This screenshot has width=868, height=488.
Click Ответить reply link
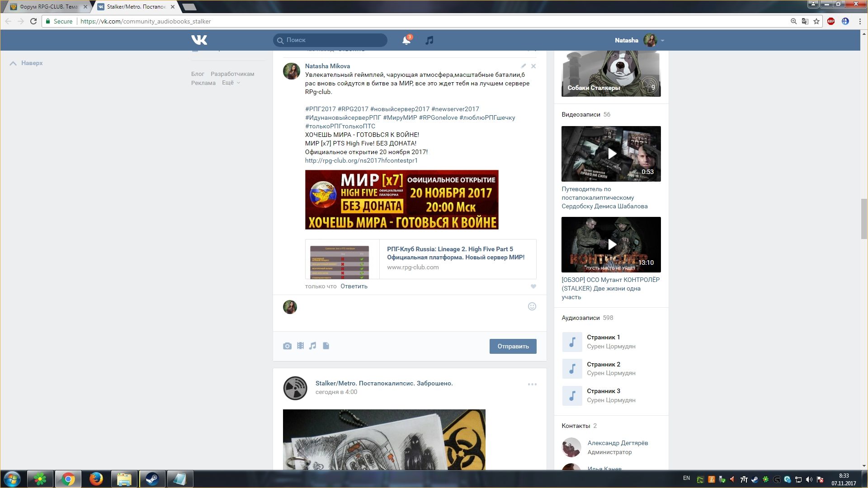click(x=354, y=286)
